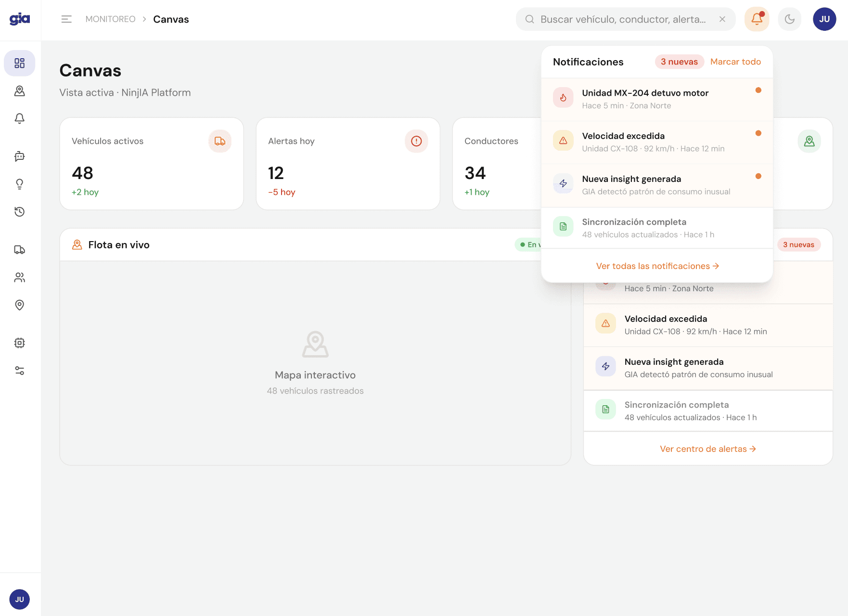The width and height of the screenshot is (848, 616).
Task: Click the Canvas breadcrumb label
Action: (171, 19)
